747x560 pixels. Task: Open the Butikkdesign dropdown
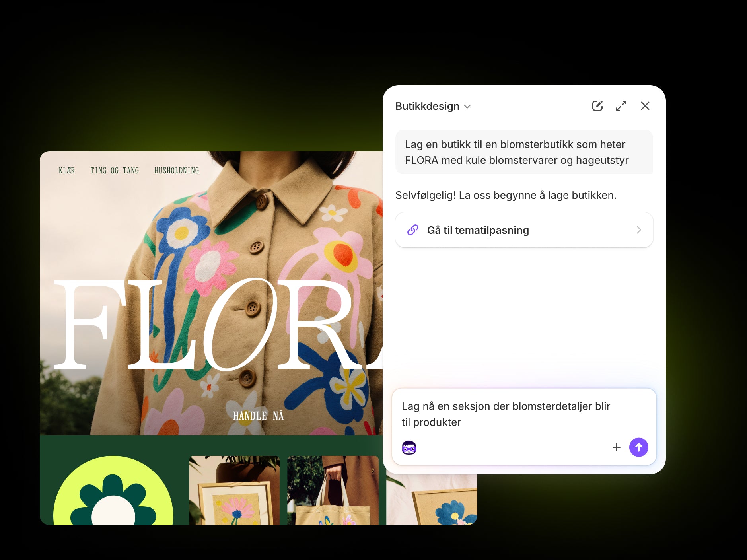coord(433,106)
